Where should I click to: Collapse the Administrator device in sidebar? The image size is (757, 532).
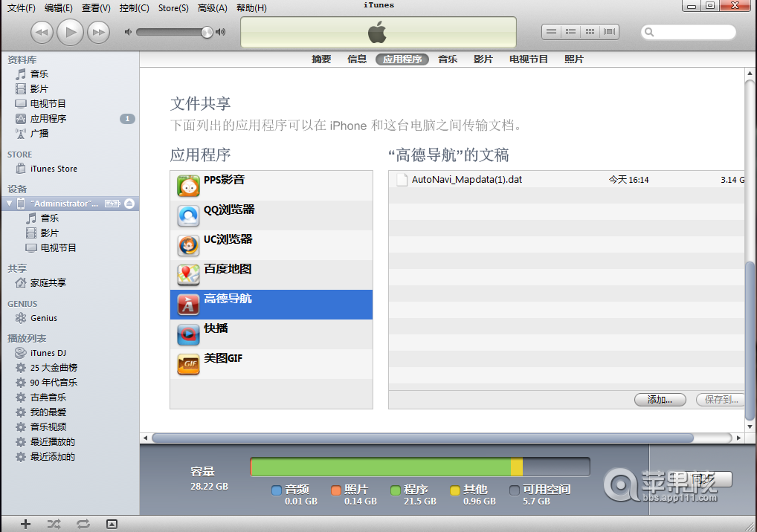coord(7,202)
